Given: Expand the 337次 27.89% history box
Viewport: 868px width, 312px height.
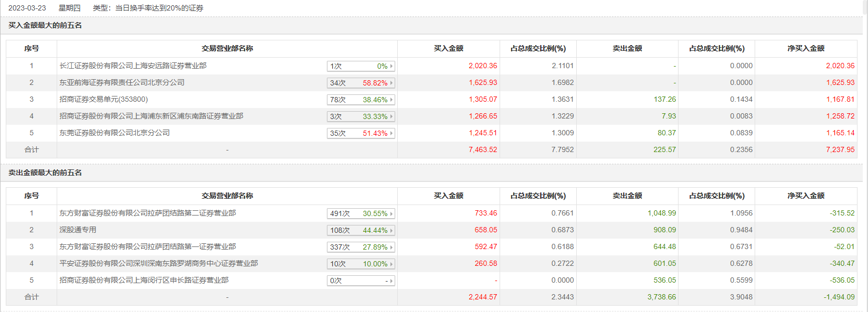Looking at the screenshot, I should click(361, 247).
